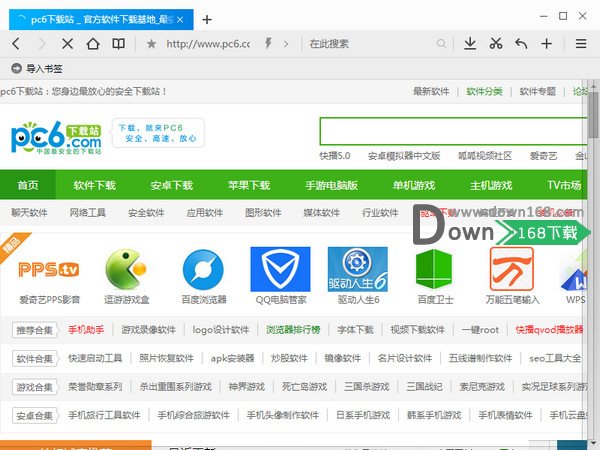Open 图形软件 category link

click(x=263, y=213)
